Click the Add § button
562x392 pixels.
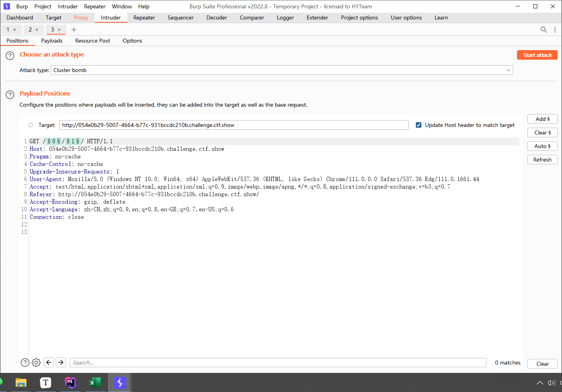coord(542,119)
